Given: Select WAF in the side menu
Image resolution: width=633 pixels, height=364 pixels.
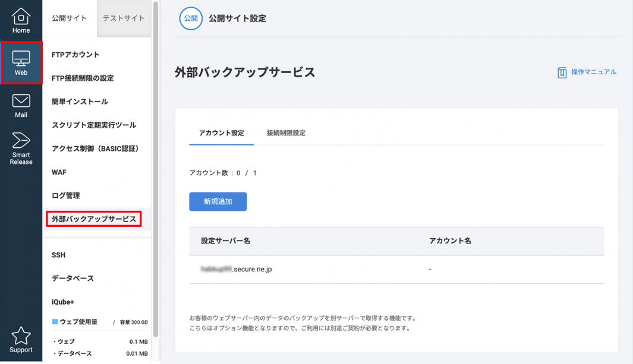Looking at the screenshot, I should pyautogui.click(x=59, y=172).
